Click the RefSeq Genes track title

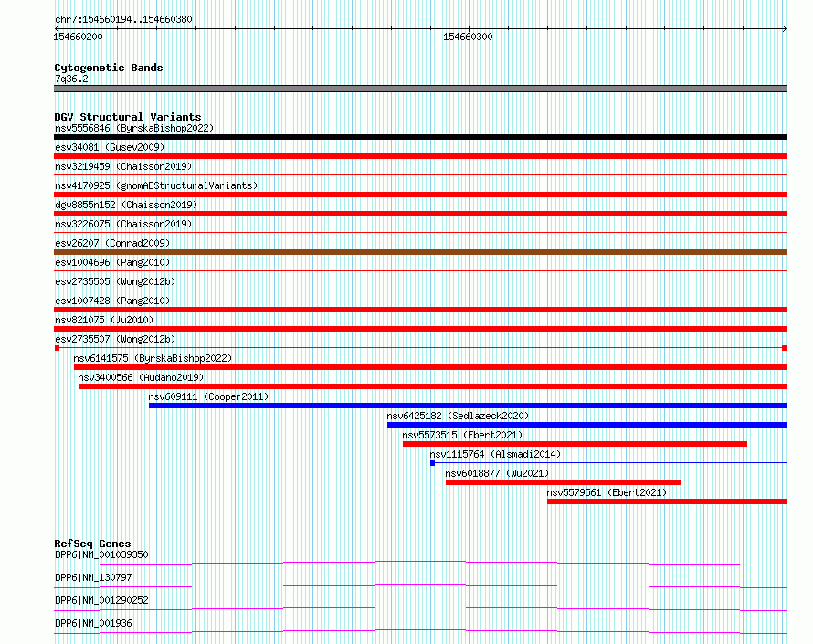[92, 544]
